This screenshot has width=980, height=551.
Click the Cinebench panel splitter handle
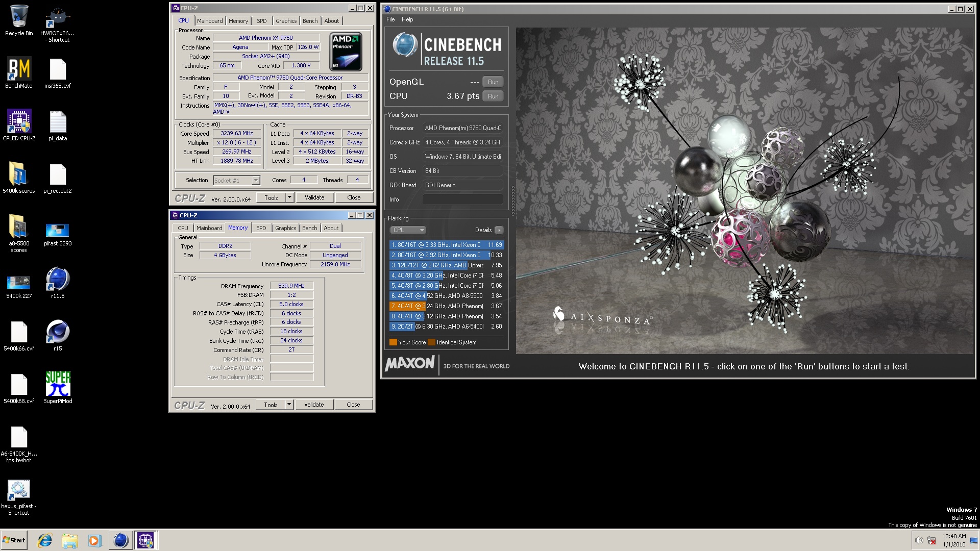[x=512, y=202]
